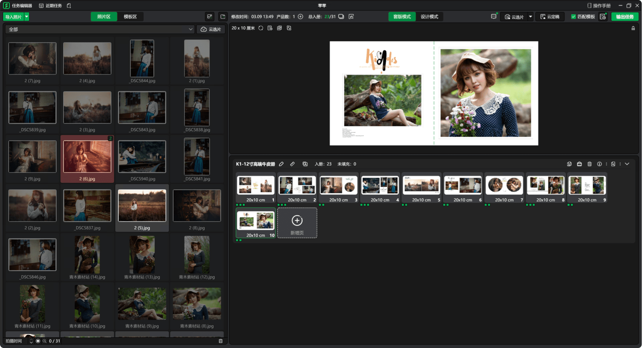Rotate the page using the icon beside 20 x 10 厘米
Image resolution: width=644 pixels, height=348 pixels.
click(261, 28)
